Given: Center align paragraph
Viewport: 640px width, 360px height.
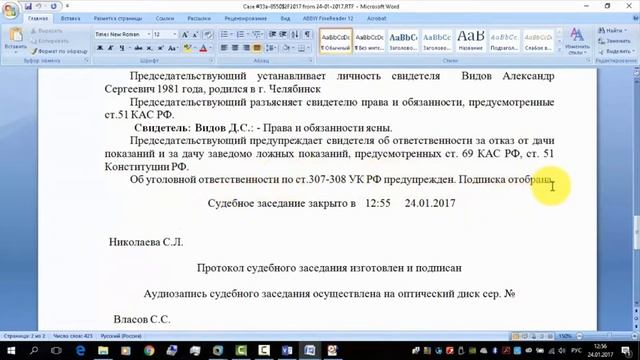Looking at the screenshot, I should click(235, 48).
